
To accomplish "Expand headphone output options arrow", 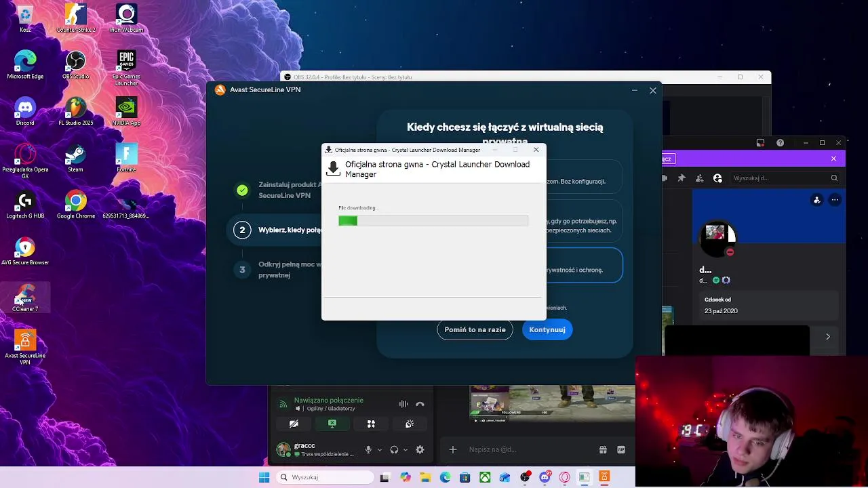I will 406,449.
